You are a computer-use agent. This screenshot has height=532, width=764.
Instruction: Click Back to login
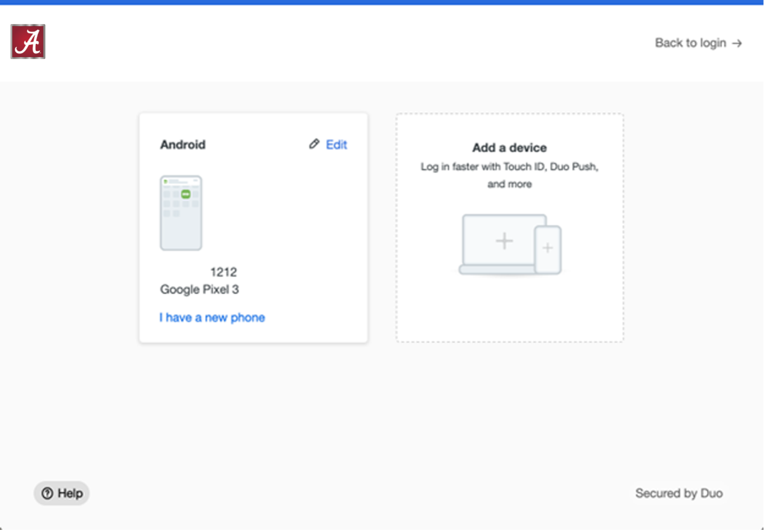690,43
